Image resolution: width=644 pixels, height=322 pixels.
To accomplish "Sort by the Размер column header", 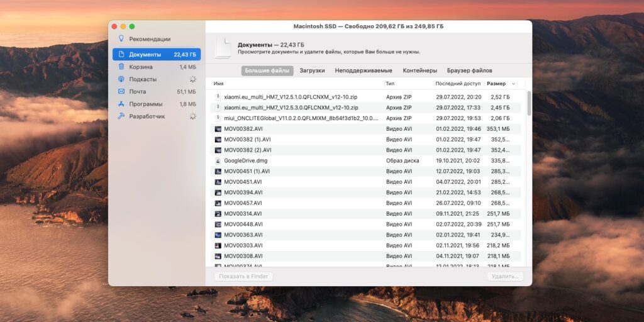I will [x=496, y=84].
